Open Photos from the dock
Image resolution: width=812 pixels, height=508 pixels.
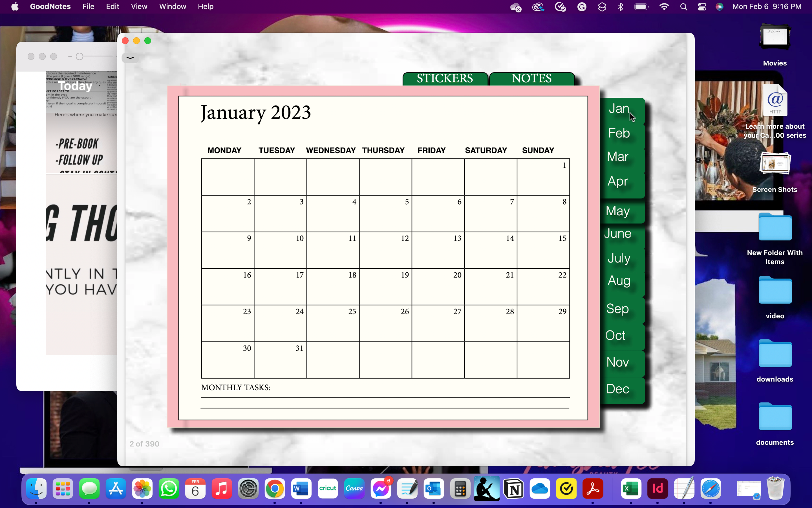click(x=142, y=489)
